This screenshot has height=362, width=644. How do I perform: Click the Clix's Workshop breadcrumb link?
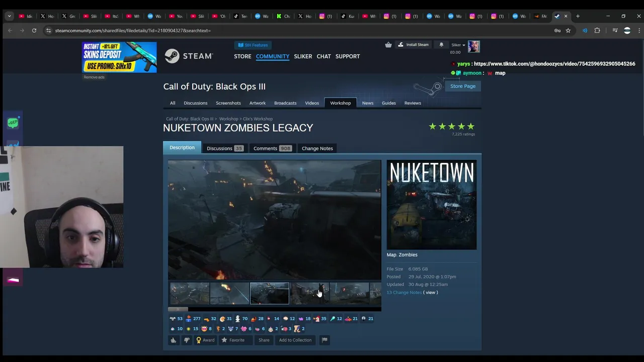coord(258,119)
